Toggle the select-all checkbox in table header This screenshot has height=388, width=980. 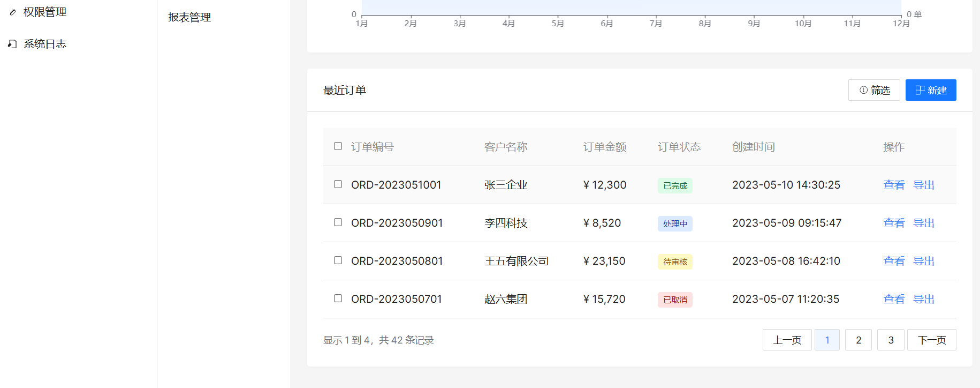click(x=338, y=146)
